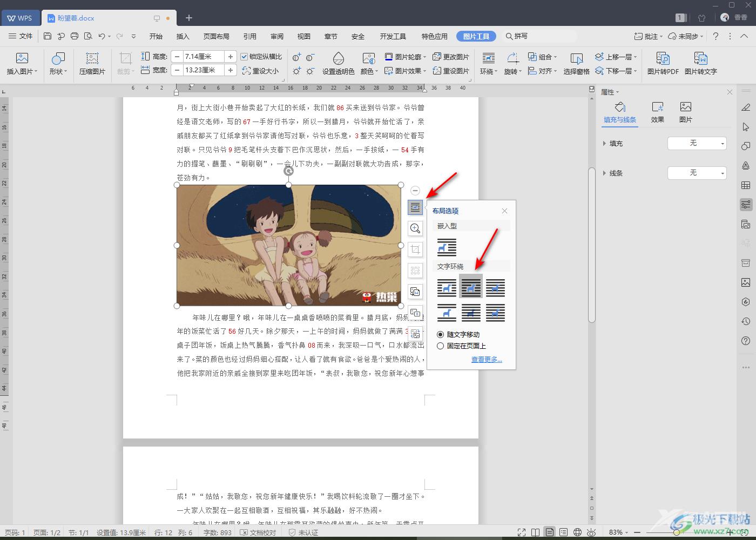This screenshot has height=540, width=756.
Task: Increase height with the plus stepper
Action: point(231,57)
